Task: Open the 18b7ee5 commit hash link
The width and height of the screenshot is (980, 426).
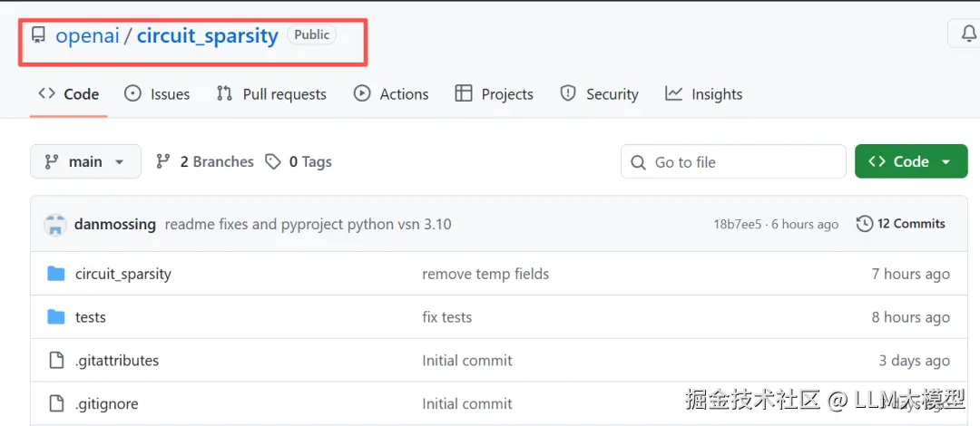Action: click(737, 225)
